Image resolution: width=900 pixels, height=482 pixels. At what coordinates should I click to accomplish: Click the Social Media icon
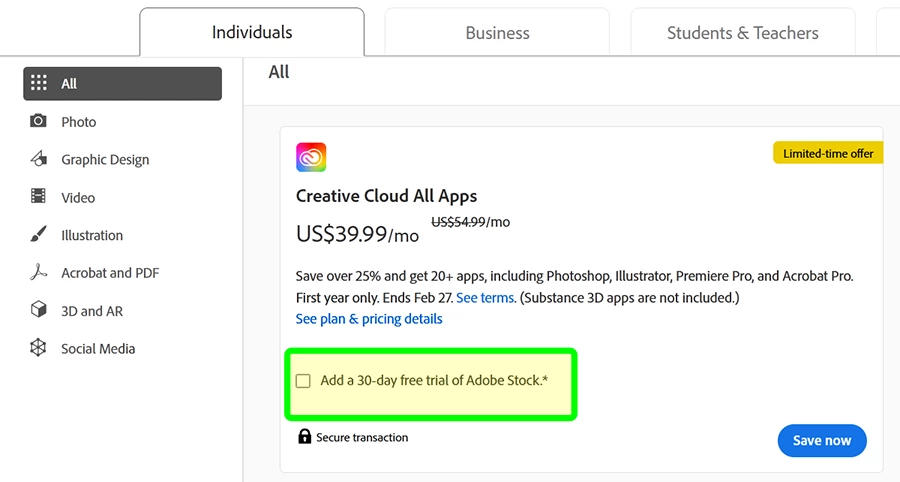[38, 348]
